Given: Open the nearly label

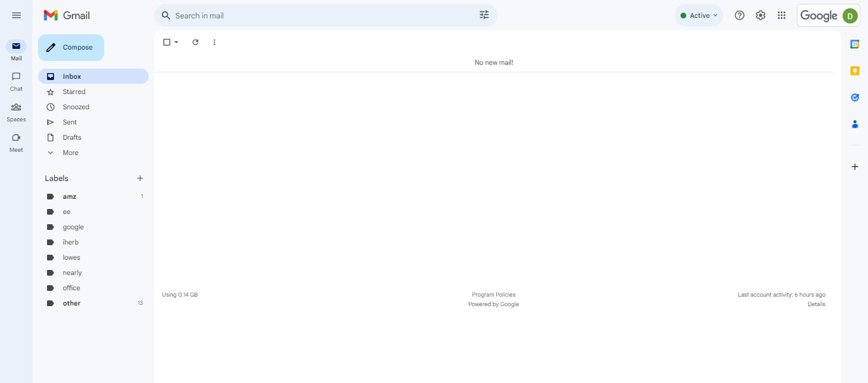Looking at the screenshot, I should 93,273.
